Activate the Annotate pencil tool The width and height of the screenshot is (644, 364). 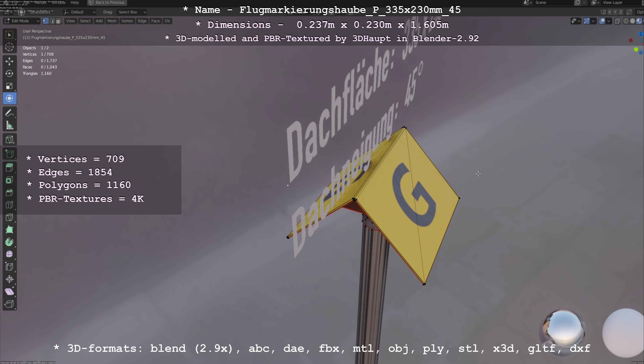9,113
